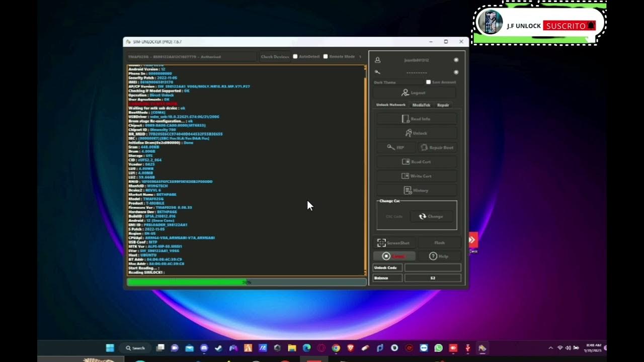Click the username field
This screenshot has width=644, height=362.
(417, 60)
